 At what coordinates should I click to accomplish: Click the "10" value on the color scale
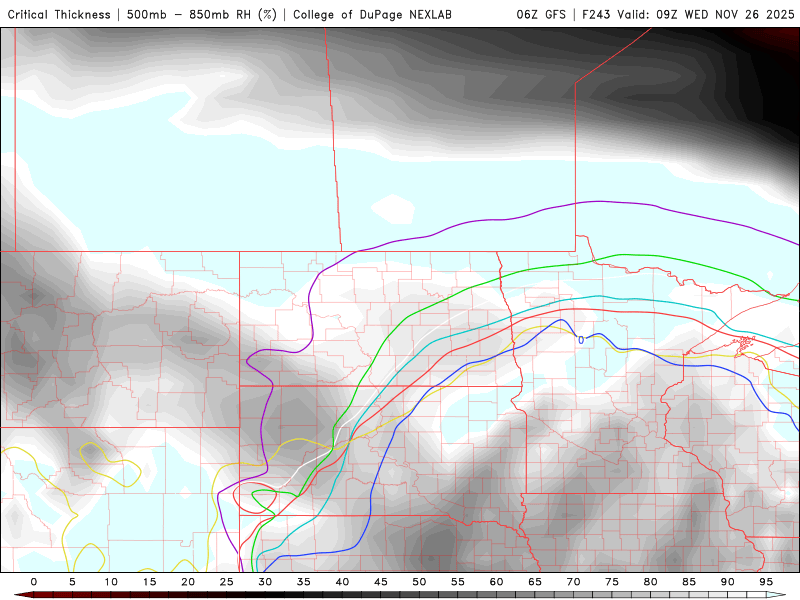(111, 582)
